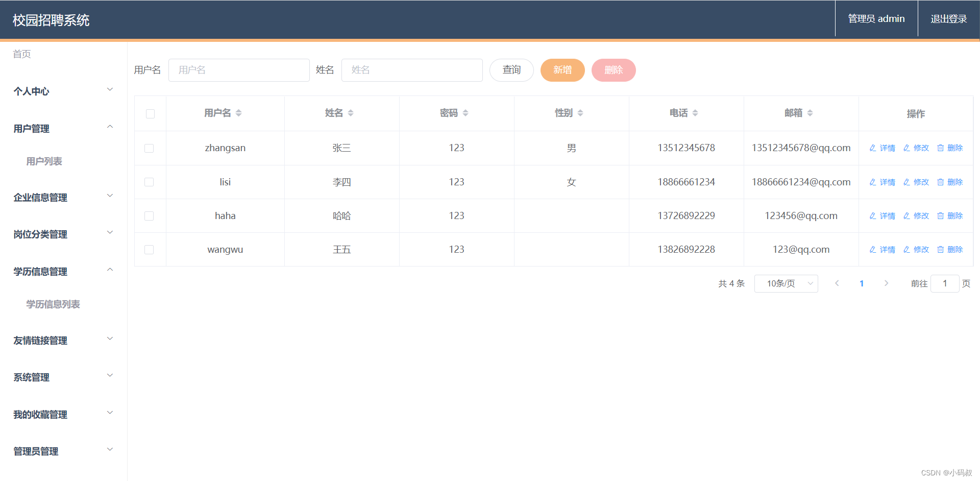Go to next page arrow
This screenshot has height=481, width=980.
pyautogui.click(x=886, y=283)
